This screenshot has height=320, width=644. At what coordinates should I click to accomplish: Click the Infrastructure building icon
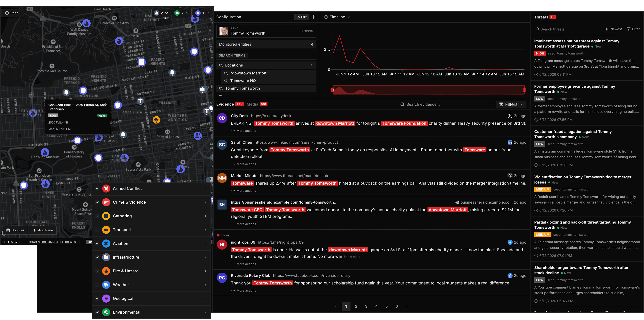pyautogui.click(x=106, y=257)
